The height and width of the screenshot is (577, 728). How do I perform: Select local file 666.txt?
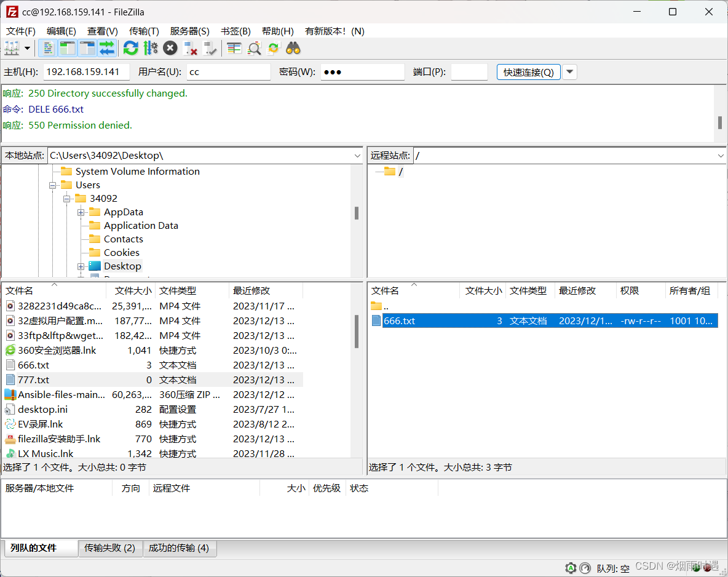[x=153, y=365]
